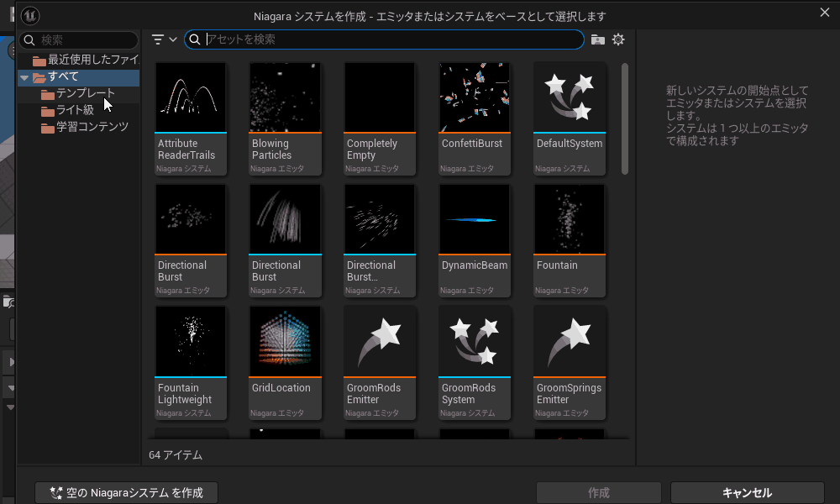
Task: Select the Fountain emitter thumbnail
Action: point(570,218)
